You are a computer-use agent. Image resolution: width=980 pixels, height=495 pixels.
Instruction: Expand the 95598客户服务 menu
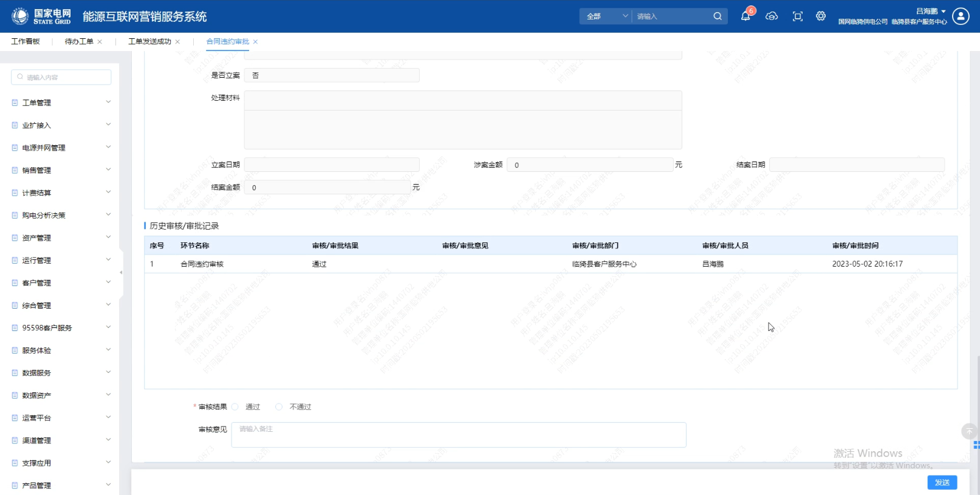pyautogui.click(x=61, y=328)
